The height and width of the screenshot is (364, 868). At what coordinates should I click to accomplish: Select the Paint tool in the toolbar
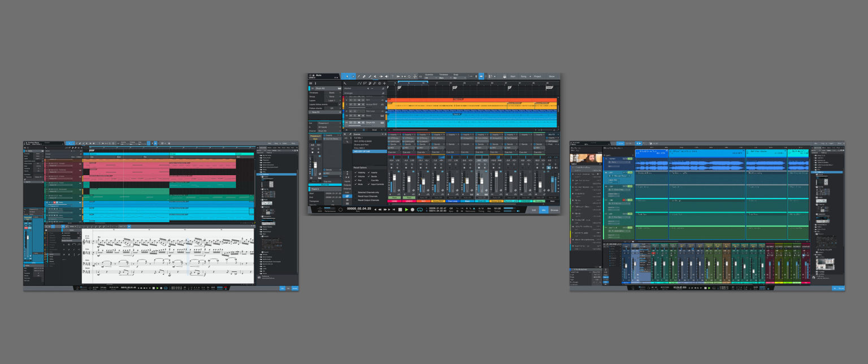[370, 76]
